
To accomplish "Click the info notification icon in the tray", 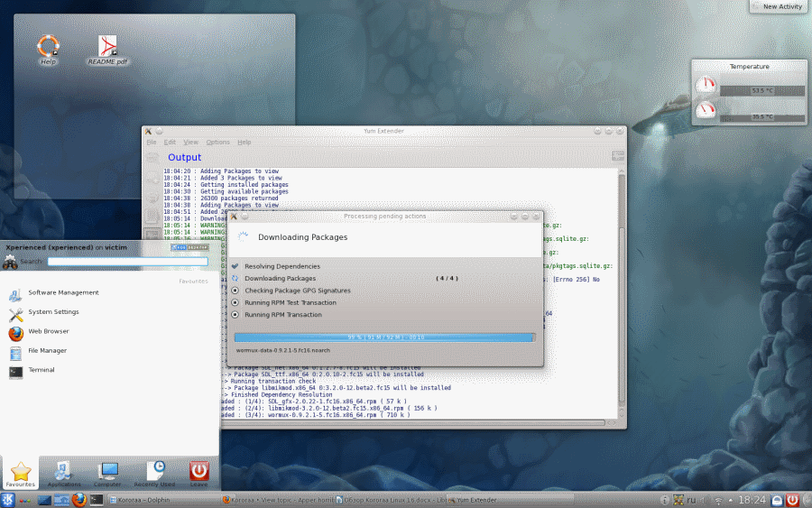I will click(665, 500).
